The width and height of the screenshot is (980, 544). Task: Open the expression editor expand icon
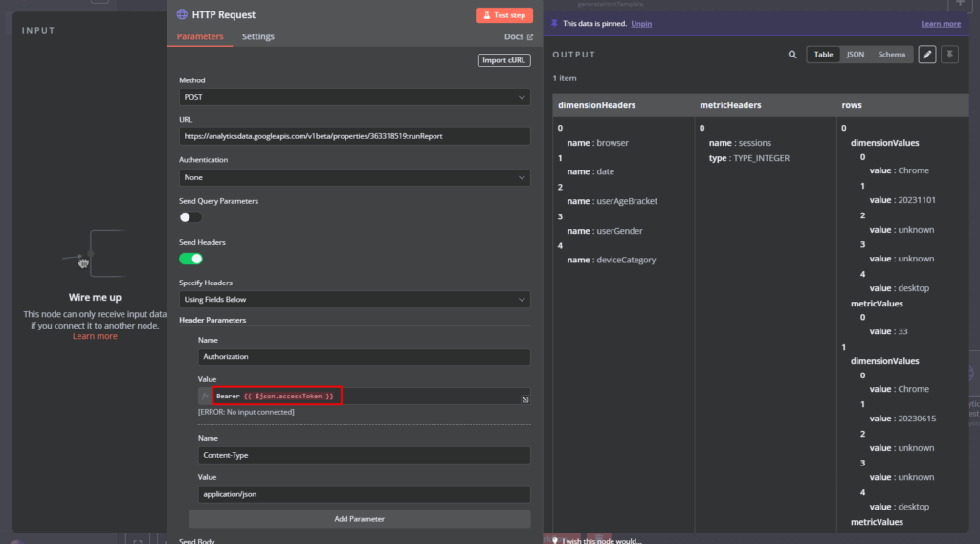pyautogui.click(x=525, y=399)
